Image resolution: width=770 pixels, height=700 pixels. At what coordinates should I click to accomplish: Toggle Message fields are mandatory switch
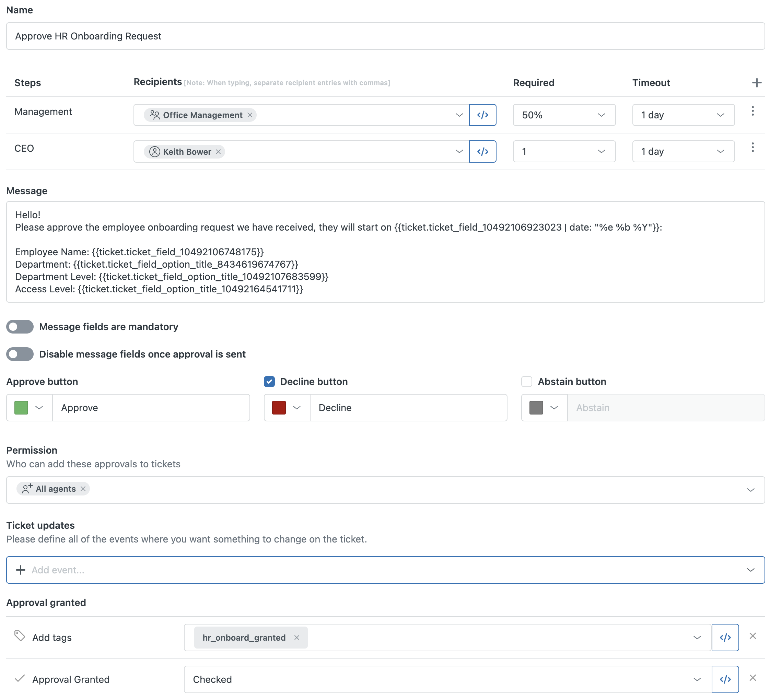tap(20, 327)
